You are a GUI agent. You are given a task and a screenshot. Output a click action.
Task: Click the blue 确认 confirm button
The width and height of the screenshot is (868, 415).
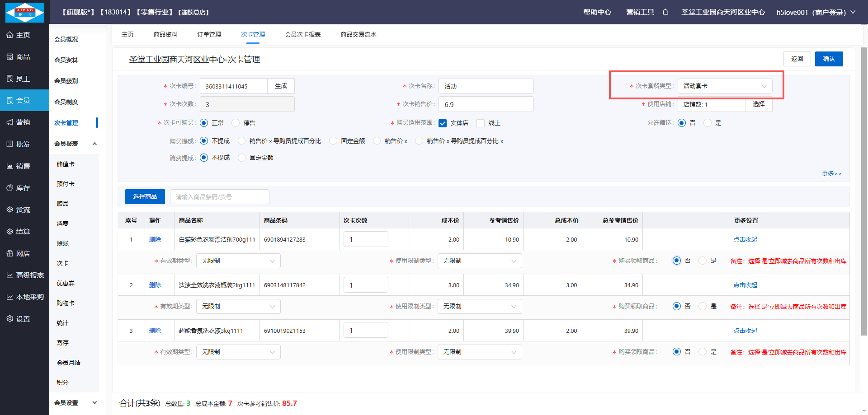coord(828,59)
